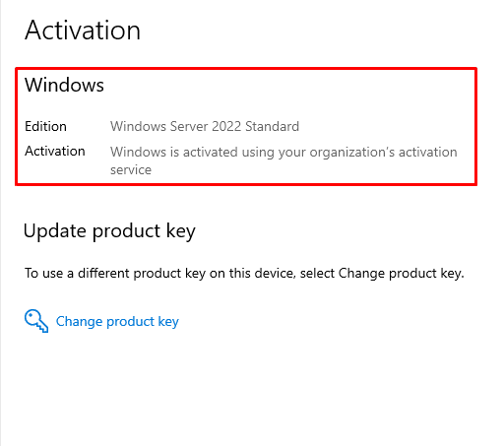
Task: Click the red outline around the Windows section
Action: click(246, 69)
